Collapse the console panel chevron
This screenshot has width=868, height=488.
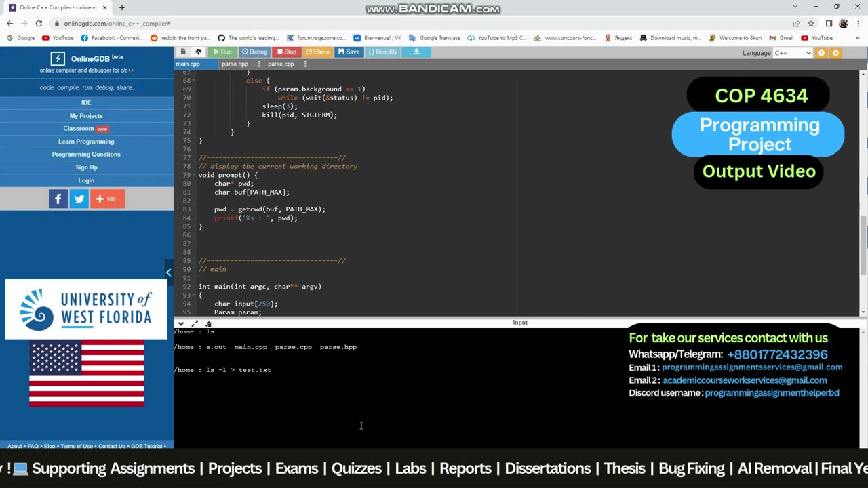[x=180, y=323]
